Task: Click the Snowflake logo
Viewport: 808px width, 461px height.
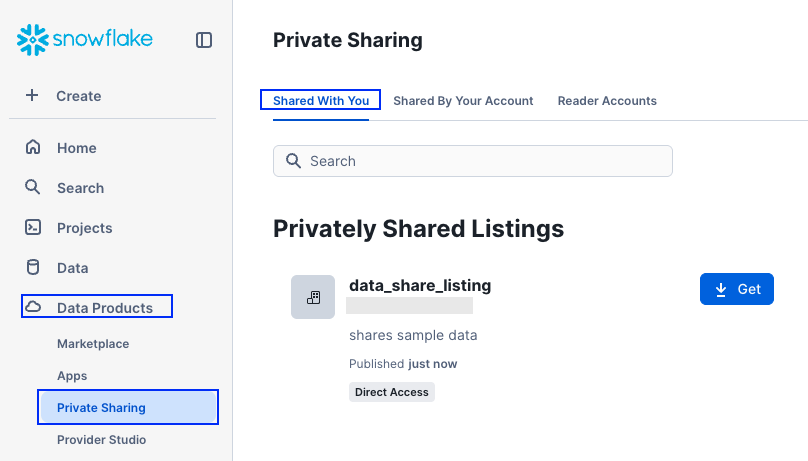Action: click(85, 39)
